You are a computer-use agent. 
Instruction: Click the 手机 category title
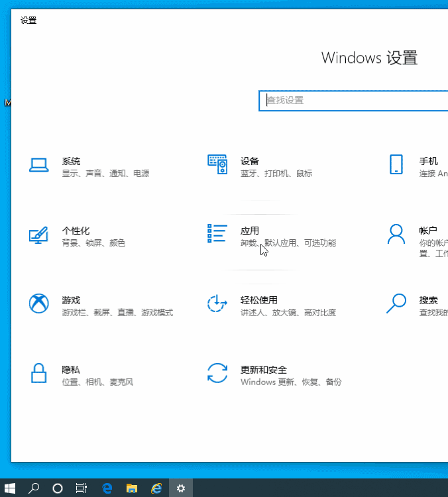[428, 161]
